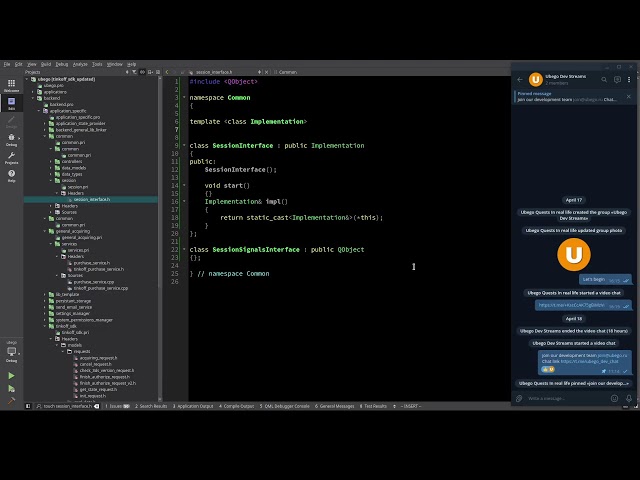Open output pane selector arrows in status bar
This screenshot has width=640, height=480.
tap(394, 406)
